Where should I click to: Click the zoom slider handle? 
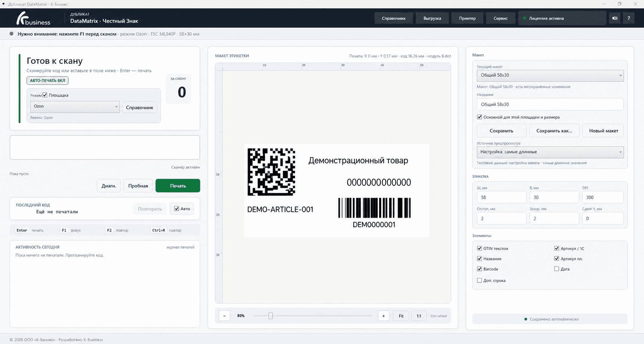(270, 316)
